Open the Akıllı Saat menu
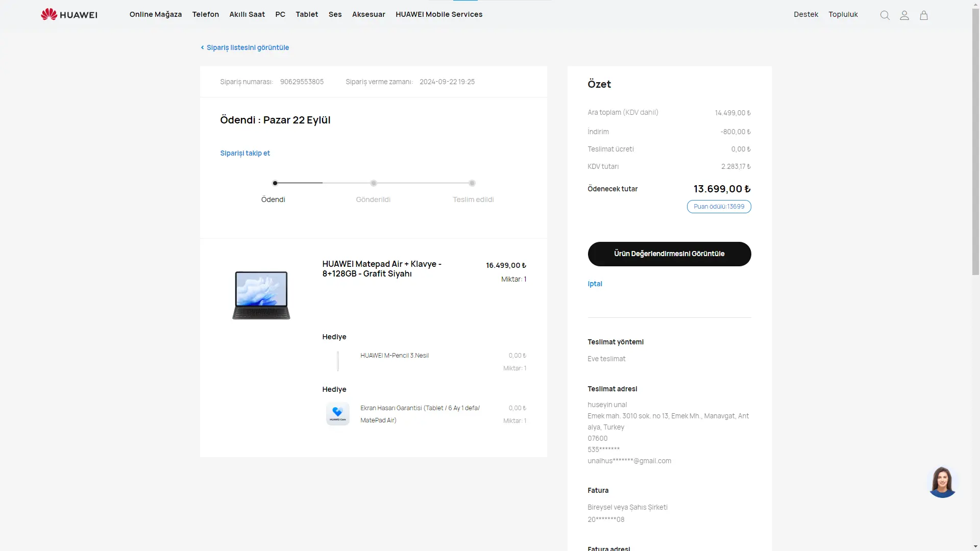 (247, 14)
